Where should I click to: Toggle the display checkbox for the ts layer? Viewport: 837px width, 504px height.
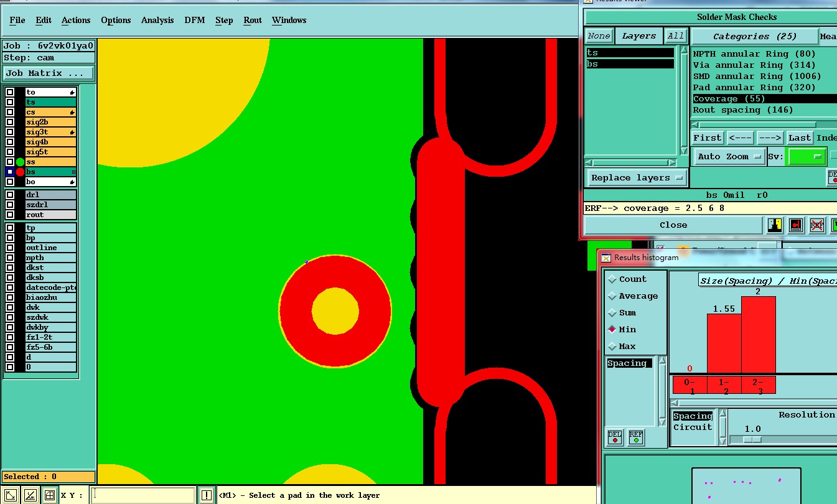click(x=10, y=102)
